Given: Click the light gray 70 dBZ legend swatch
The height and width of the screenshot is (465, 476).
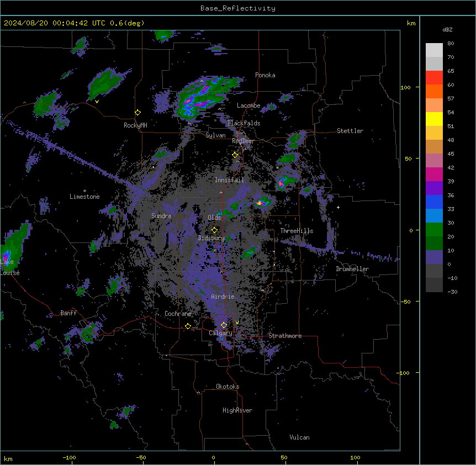Looking at the screenshot, I should [434, 50].
